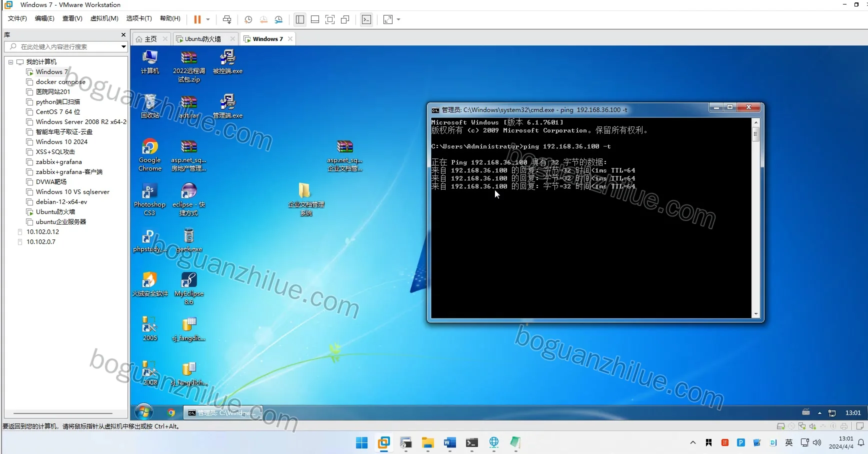The width and height of the screenshot is (868, 454).
Task: Toggle the thumbnail bar view
Action: coord(315,19)
